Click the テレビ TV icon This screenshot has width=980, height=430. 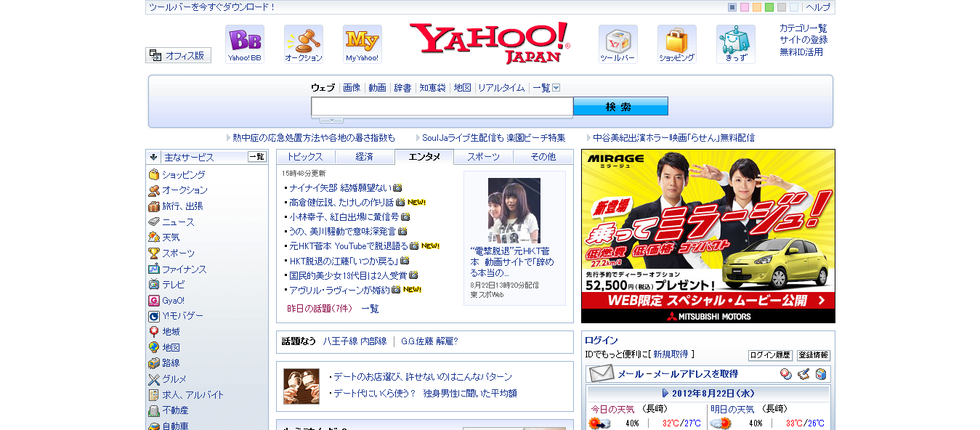coord(154,285)
